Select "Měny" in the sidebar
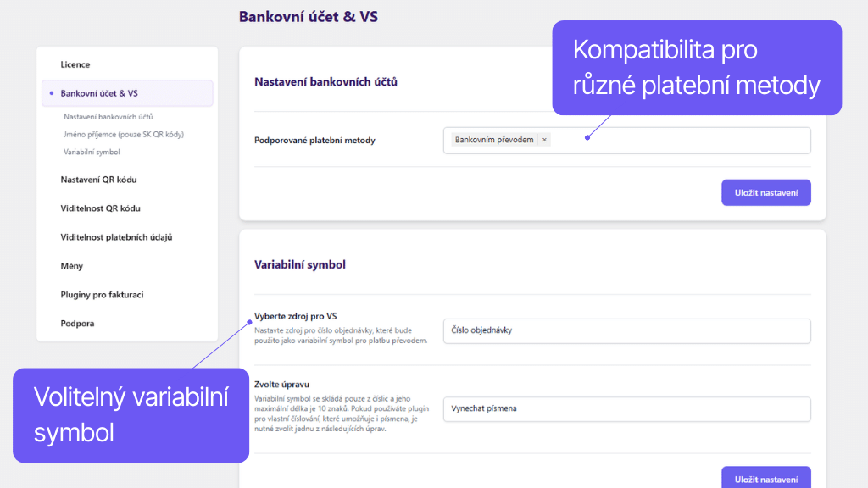The height and width of the screenshot is (488, 868). [x=71, y=265]
